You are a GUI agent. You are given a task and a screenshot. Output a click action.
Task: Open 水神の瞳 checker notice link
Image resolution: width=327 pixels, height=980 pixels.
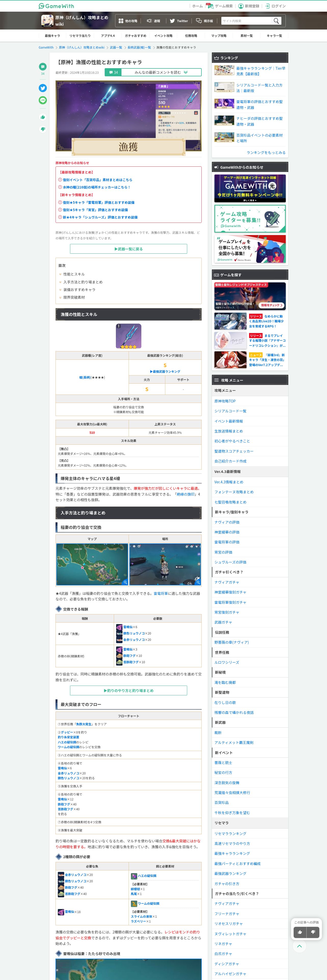pyautogui.click(x=96, y=187)
